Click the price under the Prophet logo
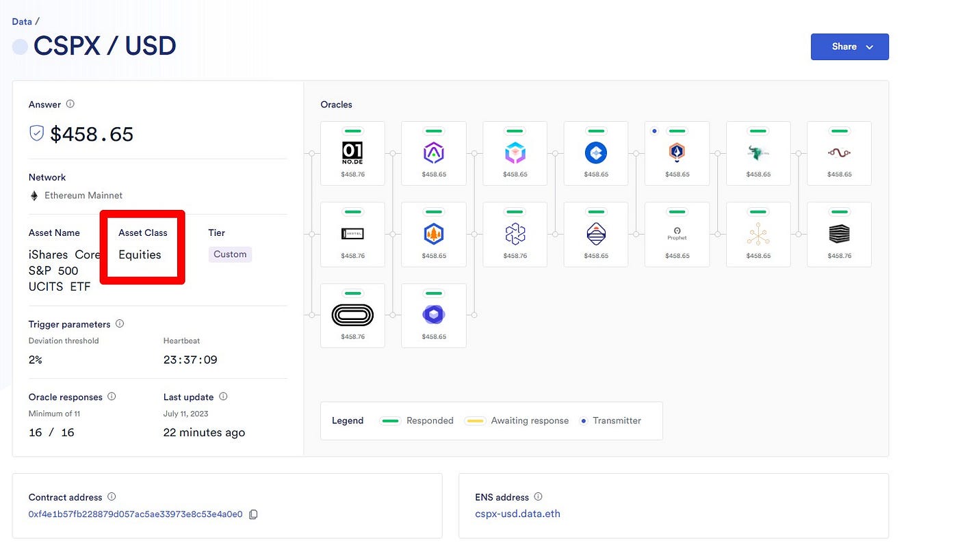Viewport: 958px width, 560px height. pyautogui.click(x=677, y=256)
